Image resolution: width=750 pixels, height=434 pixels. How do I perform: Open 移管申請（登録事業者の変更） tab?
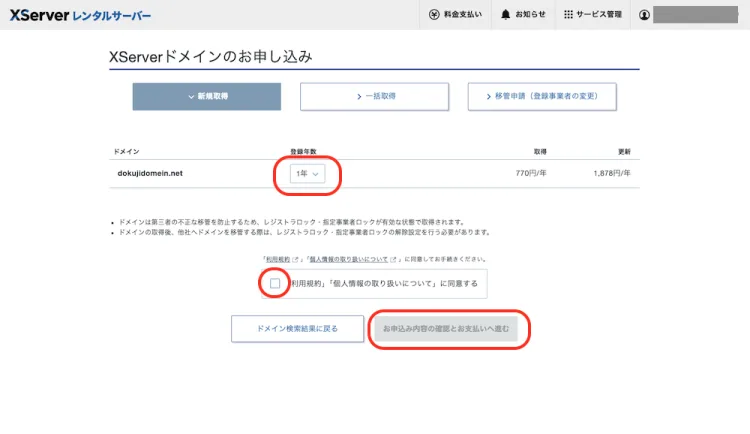click(x=542, y=97)
